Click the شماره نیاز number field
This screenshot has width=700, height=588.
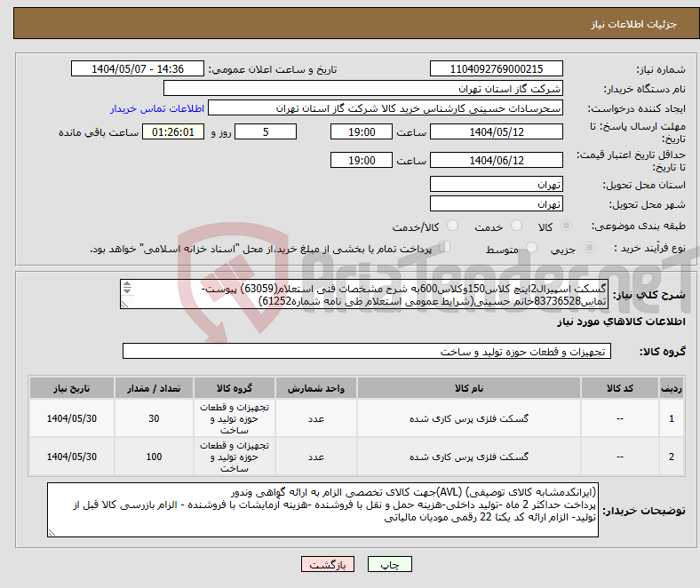[x=497, y=69]
